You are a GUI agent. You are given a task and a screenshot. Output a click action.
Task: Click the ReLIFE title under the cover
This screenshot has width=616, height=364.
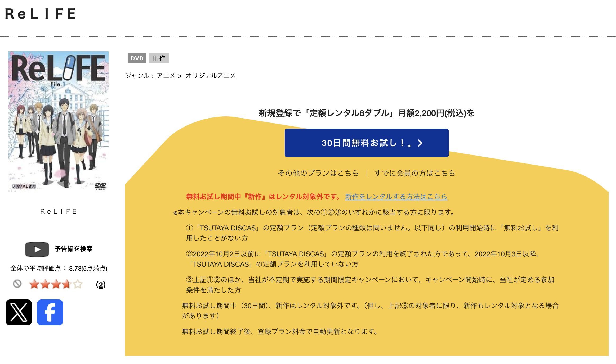click(59, 211)
